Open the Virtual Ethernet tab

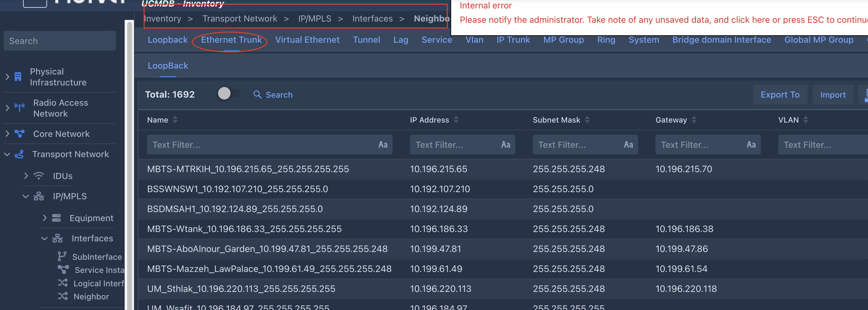(x=307, y=40)
